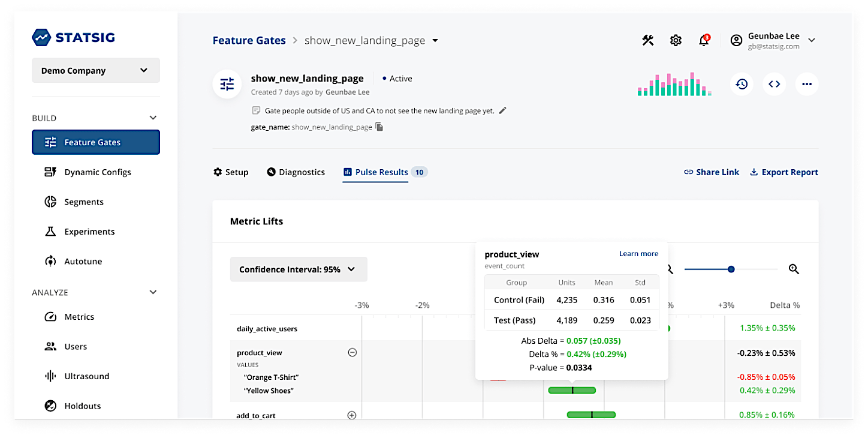Open Feature Gates in sidebar
This screenshot has width=868, height=438.
pos(96,142)
